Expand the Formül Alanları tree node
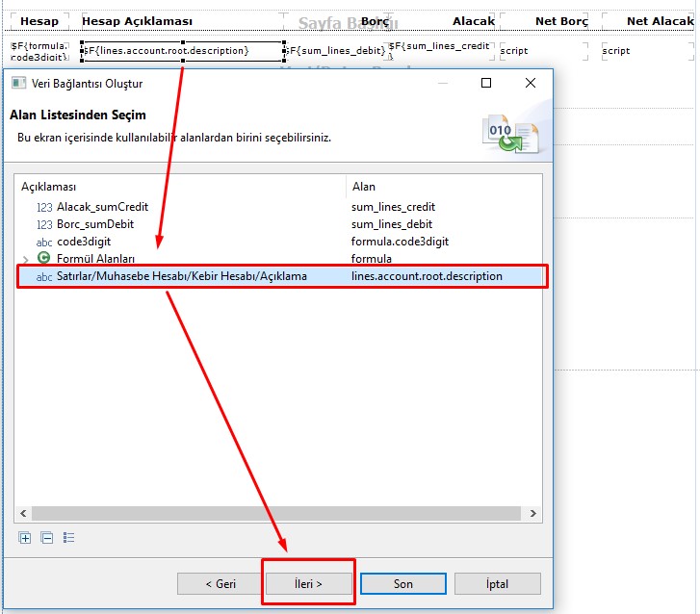 point(26,259)
